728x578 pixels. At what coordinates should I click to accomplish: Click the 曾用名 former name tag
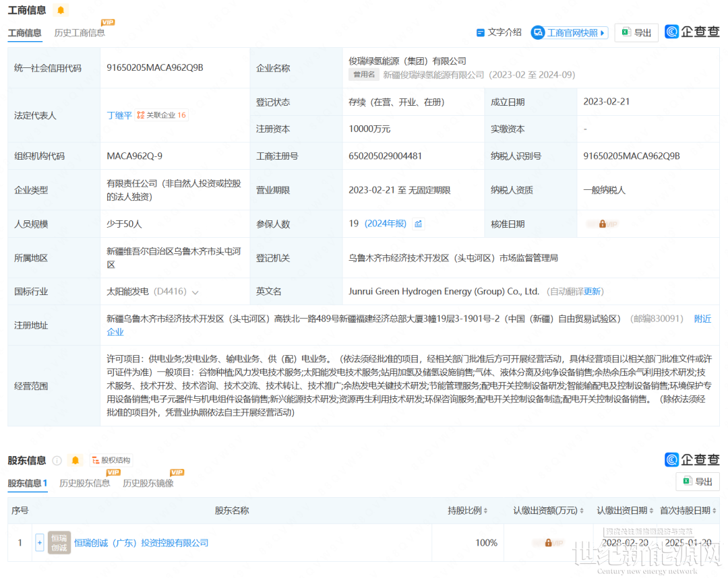click(x=364, y=75)
